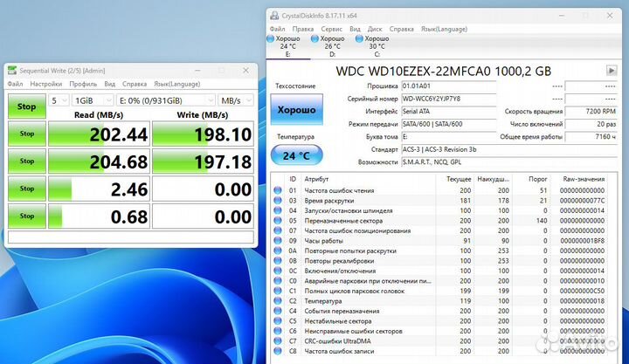The height and width of the screenshot is (364, 629).
Task: Click the firmware field 01.01A01
Action: 448,86
